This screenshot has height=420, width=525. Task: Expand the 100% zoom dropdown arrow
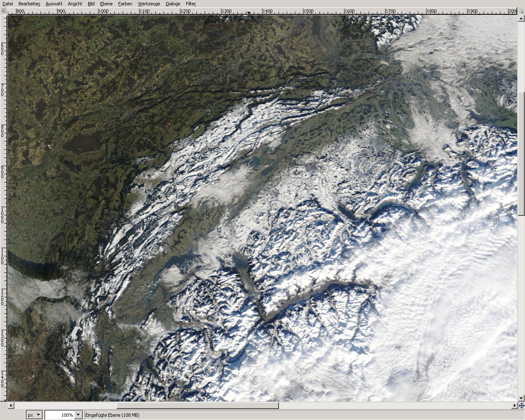coord(78,415)
